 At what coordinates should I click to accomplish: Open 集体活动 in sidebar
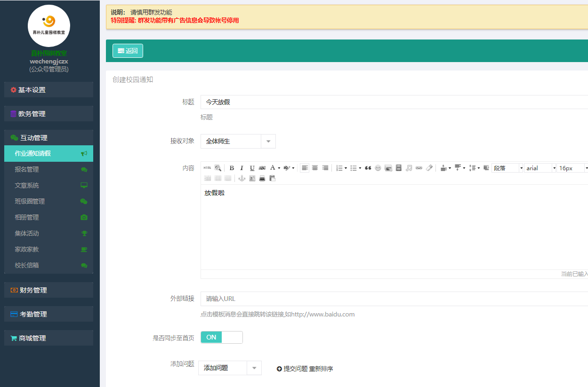pos(48,233)
